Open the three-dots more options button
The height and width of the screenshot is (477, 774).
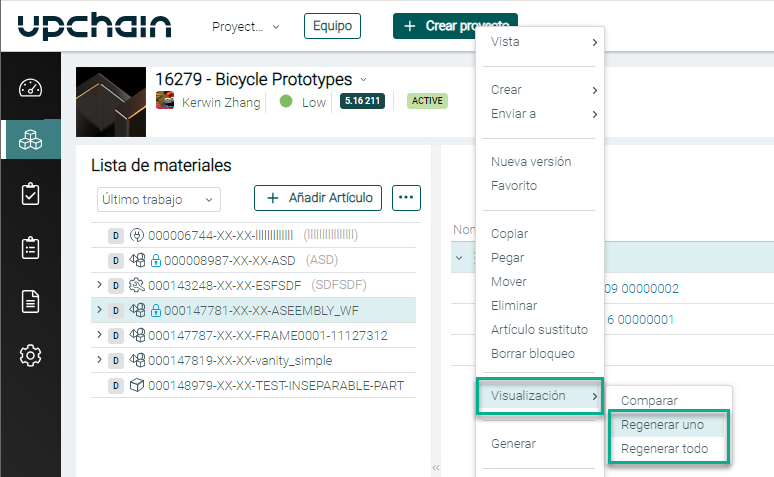pyautogui.click(x=406, y=198)
